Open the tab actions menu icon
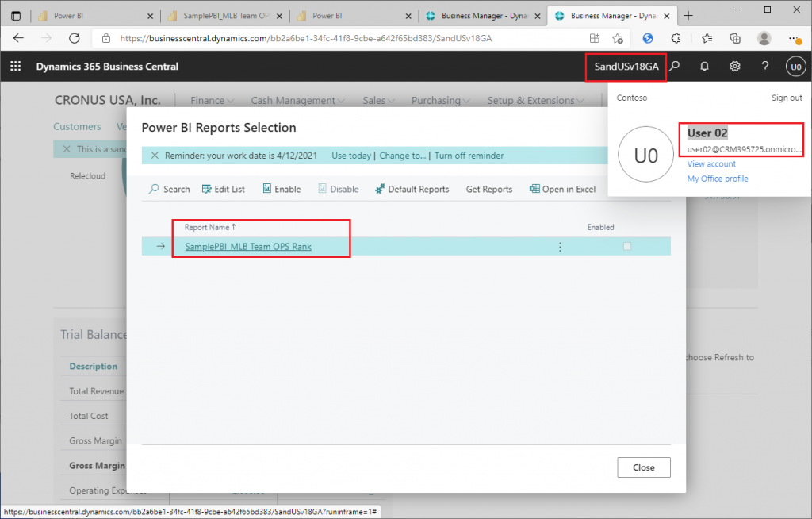 point(16,16)
